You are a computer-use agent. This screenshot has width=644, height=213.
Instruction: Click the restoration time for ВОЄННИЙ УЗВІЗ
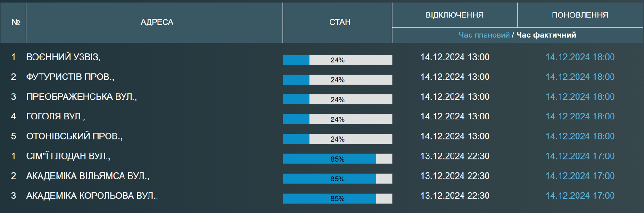click(580, 57)
